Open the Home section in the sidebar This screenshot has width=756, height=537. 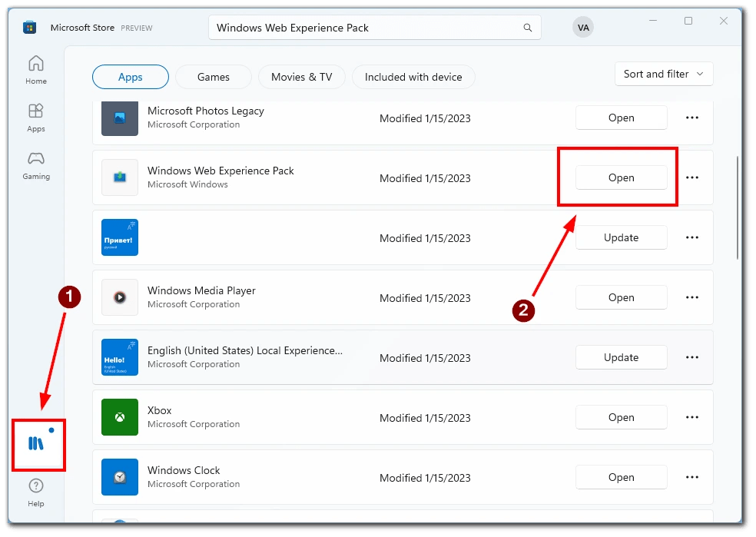click(x=35, y=69)
